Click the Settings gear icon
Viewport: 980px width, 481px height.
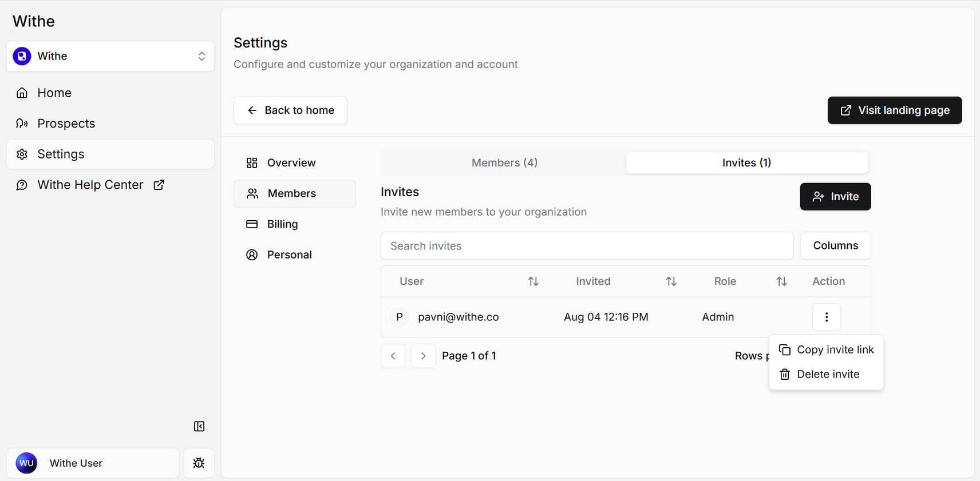click(22, 154)
